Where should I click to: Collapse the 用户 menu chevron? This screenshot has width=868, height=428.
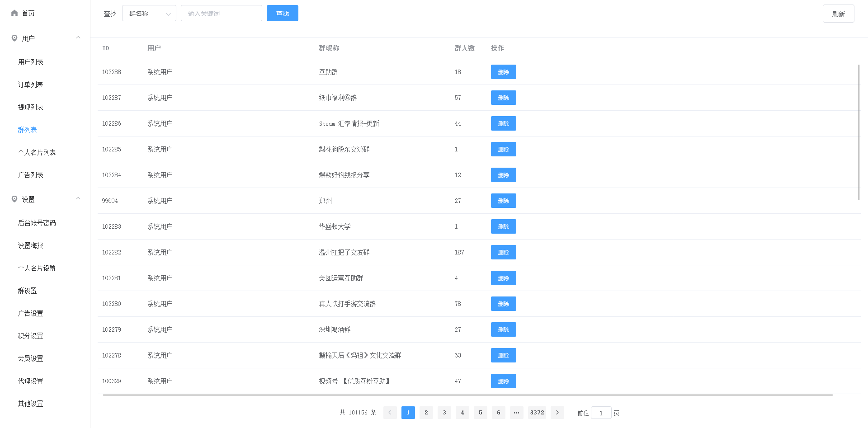click(78, 38)
